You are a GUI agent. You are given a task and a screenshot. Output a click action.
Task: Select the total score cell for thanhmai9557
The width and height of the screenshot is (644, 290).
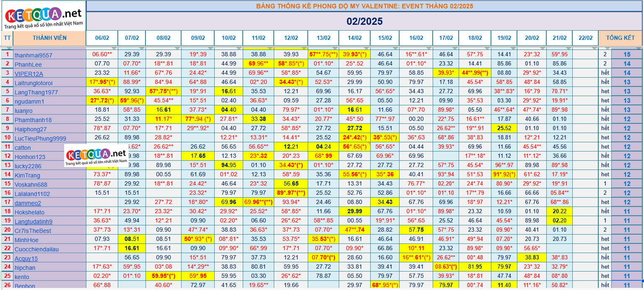coord(626,55)
